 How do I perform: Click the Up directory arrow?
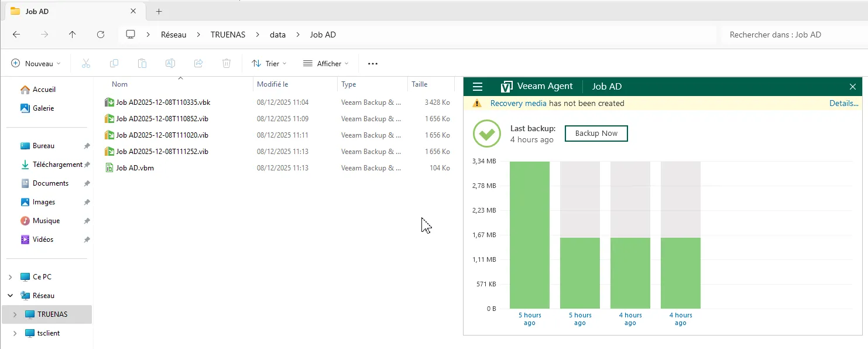(73, 35)
